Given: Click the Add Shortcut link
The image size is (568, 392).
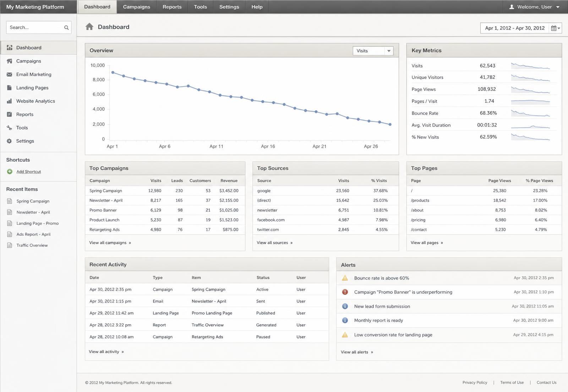Looking at the screenshot, I should tap(29, 171).
